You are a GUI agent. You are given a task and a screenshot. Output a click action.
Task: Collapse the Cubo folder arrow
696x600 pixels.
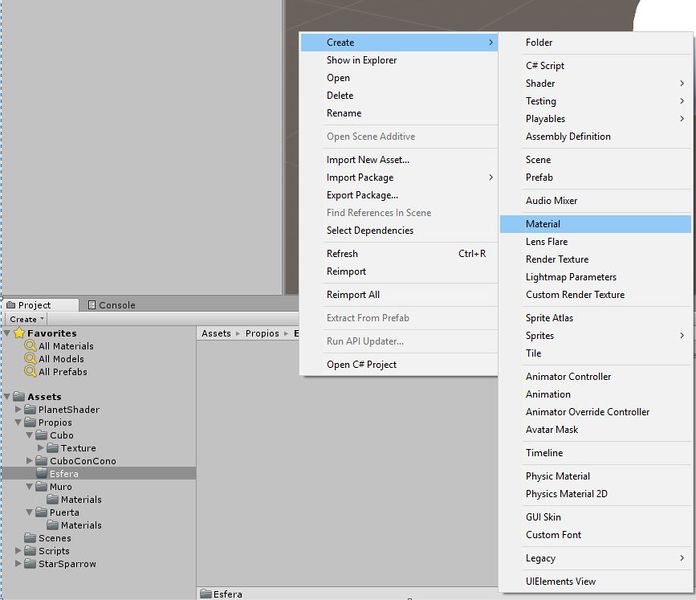29,435
